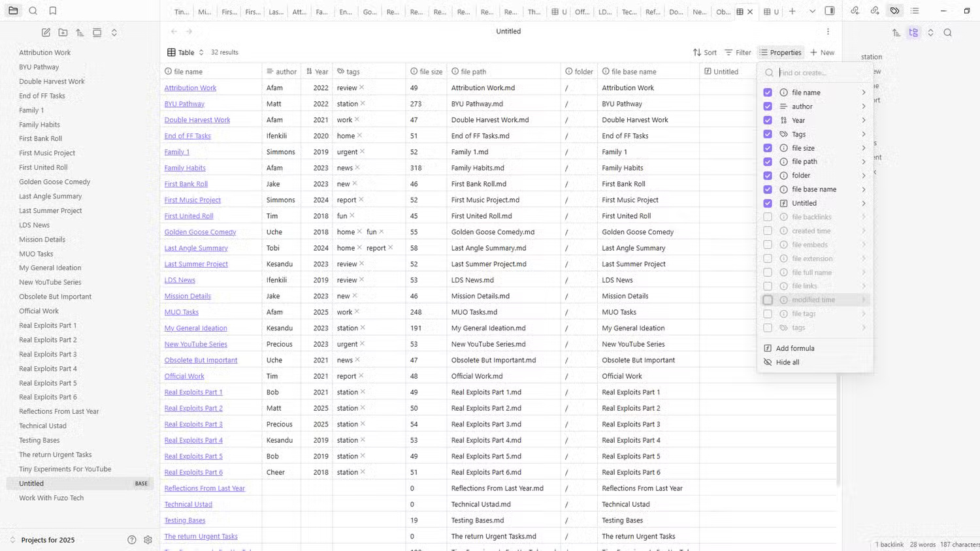Expand options for Untitled formula property
The height and width of the screenshot is (551, 980).
pyautogui.click(x=864, y=203)
